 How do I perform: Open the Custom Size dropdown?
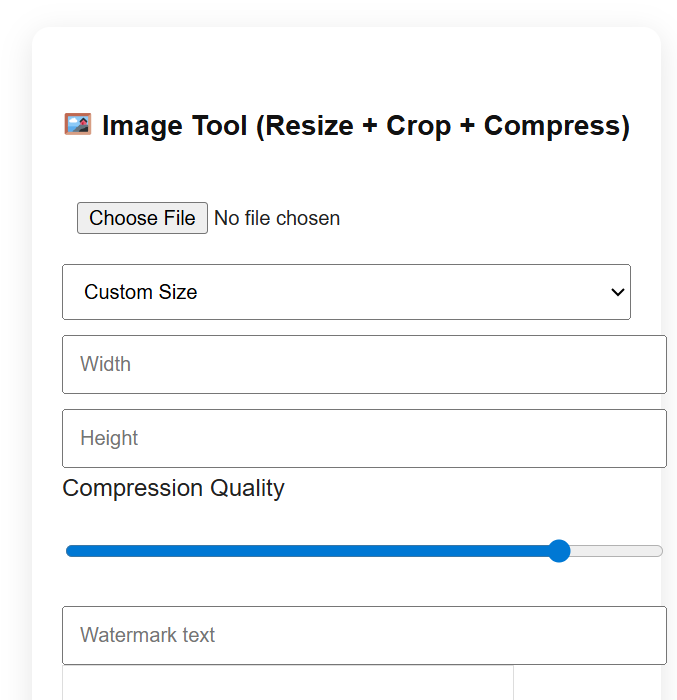click(346, 292)
